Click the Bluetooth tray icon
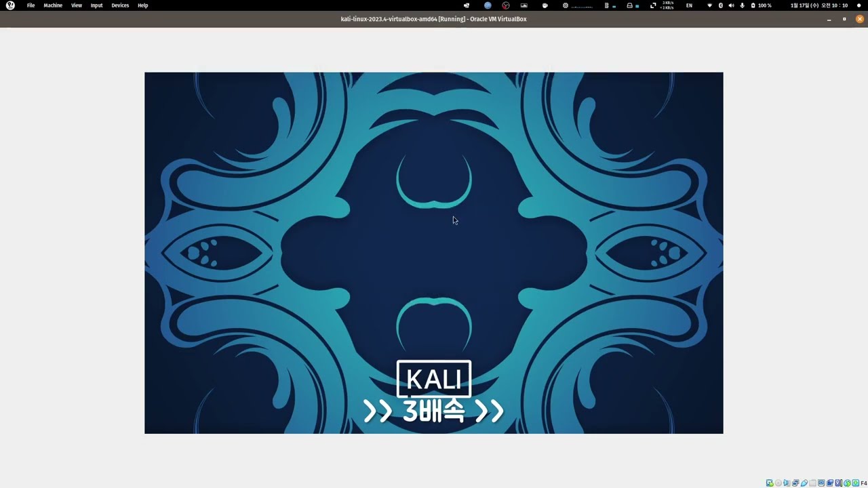Image resolution: width=868 pixels, height=488 pixels. coord(721,5)
